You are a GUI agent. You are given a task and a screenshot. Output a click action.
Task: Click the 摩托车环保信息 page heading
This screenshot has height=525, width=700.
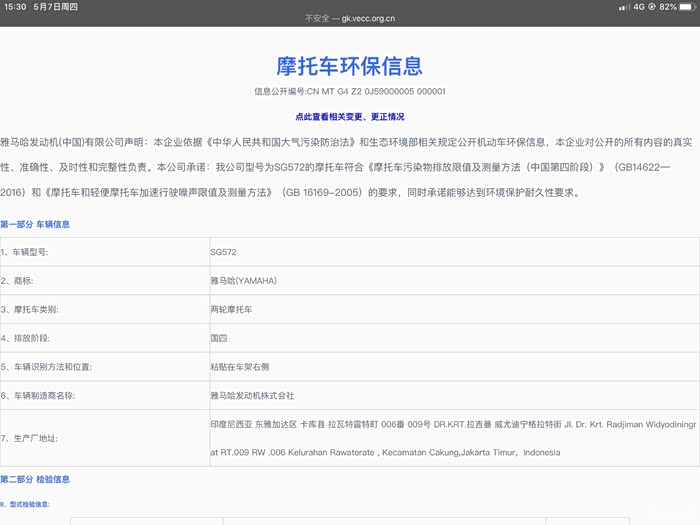coord(349,66)
